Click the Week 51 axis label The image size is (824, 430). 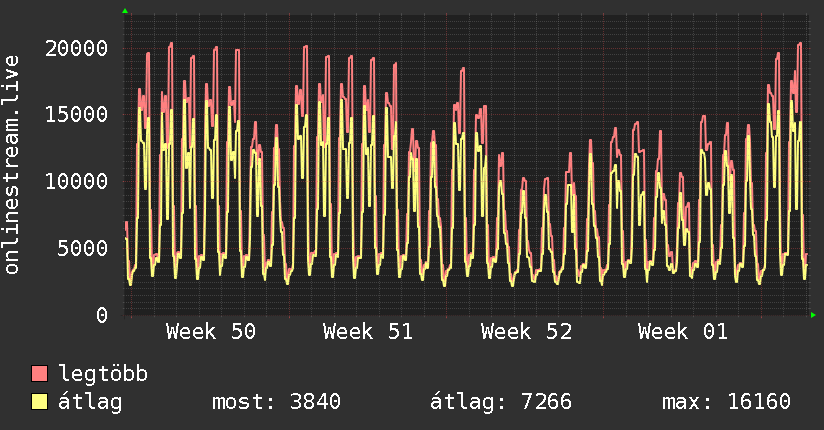pos(368,332)
